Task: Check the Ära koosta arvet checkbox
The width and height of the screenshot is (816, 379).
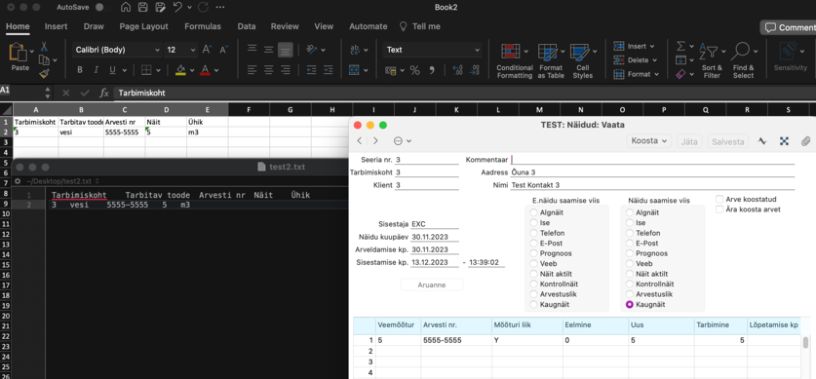Action: tap(719, 209)
